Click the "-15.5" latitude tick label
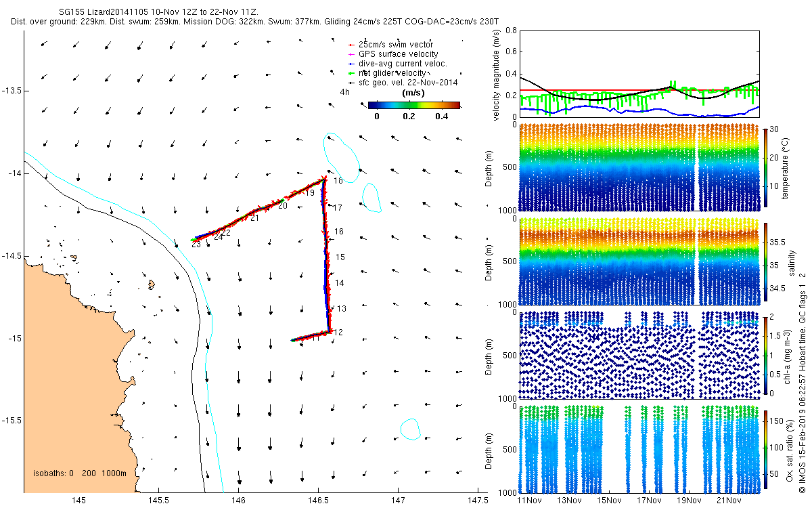 coord(10,421)
